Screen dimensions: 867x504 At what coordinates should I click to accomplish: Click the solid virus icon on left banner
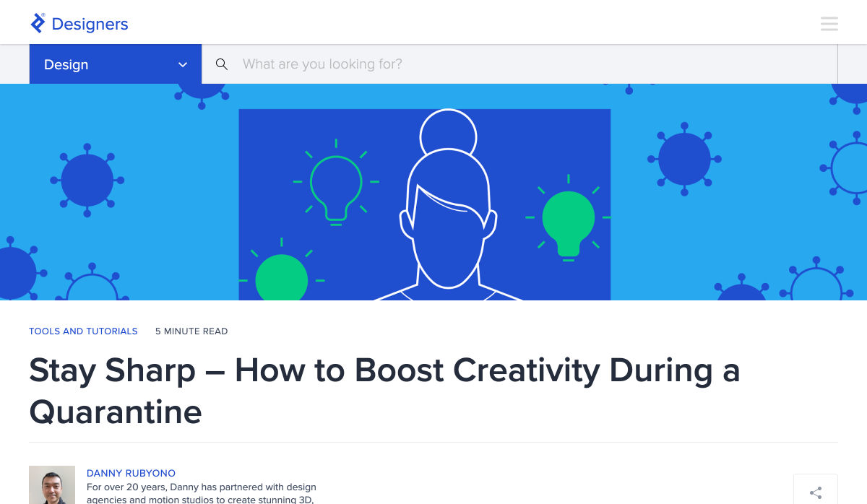click(x=87, y=181)
